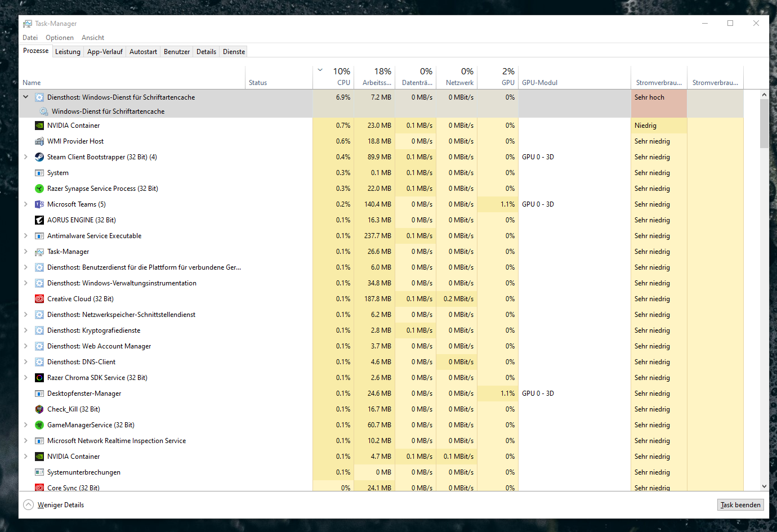Screen dimensions: 777x532
Task: Sort by the CPU column header
Action: [333, 78]
